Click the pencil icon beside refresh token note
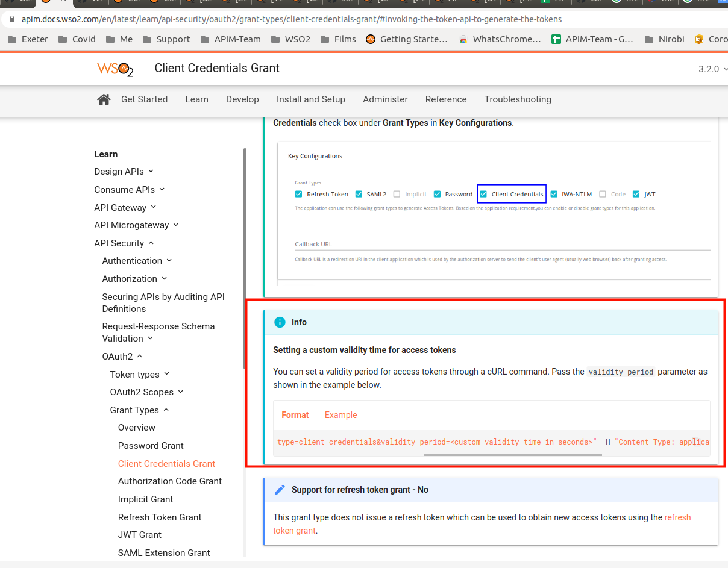Image resolution: width=728 pixels, height=568 pixels. click(280, 490)
